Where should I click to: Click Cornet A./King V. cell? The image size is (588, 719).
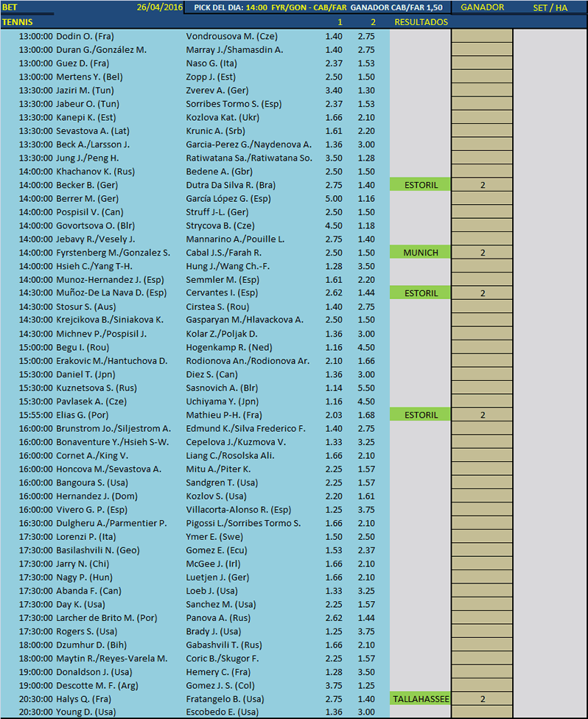[92, 455]
